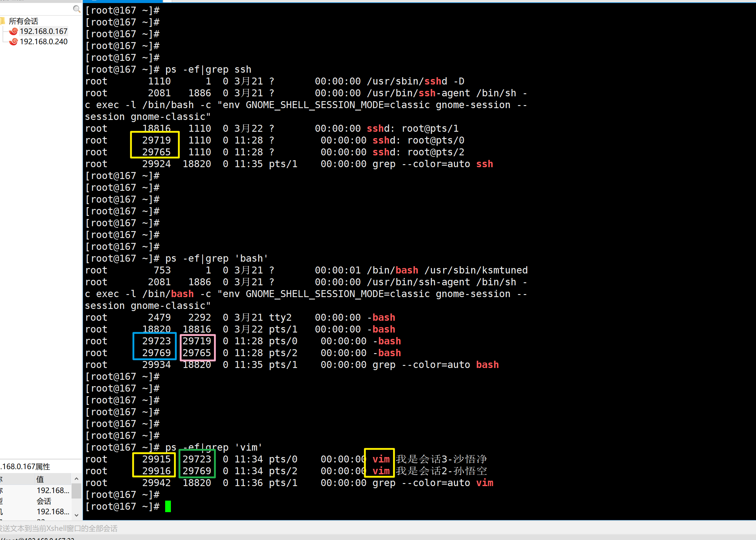756x540 pixels.
Task: Click the properties panel scrollbar thumb
Action: pos(76,491)
